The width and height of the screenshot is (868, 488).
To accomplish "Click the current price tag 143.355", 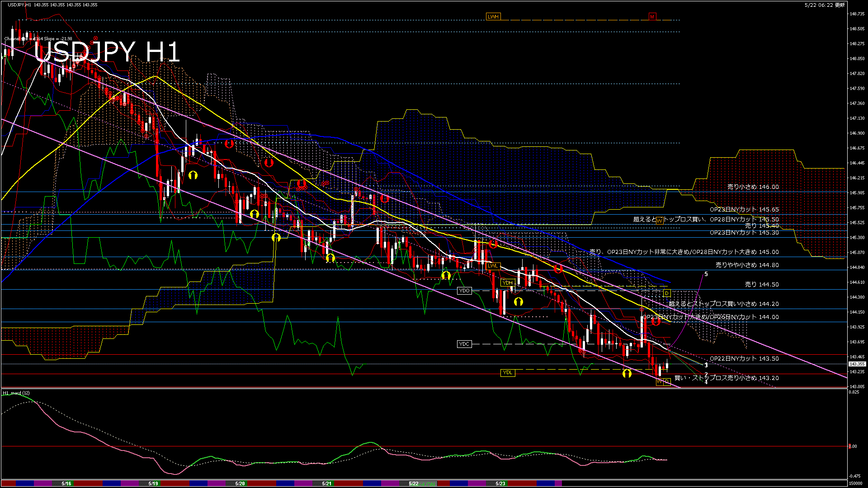I will tap(857, 364).
